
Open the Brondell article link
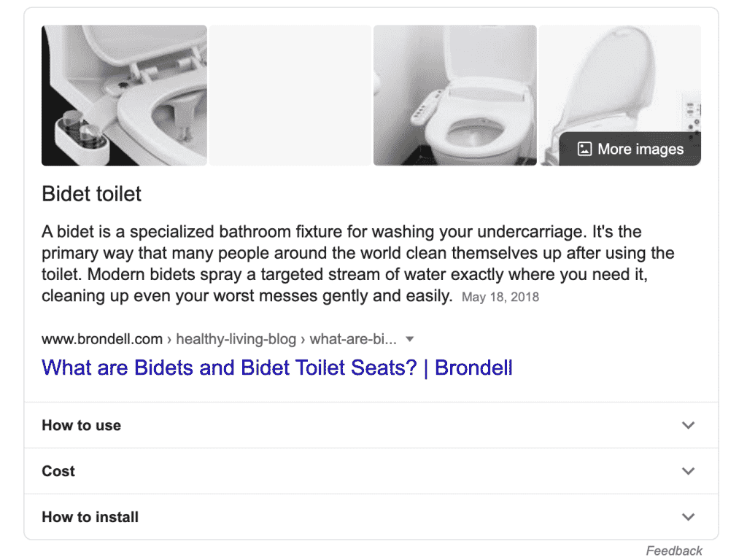276,367
